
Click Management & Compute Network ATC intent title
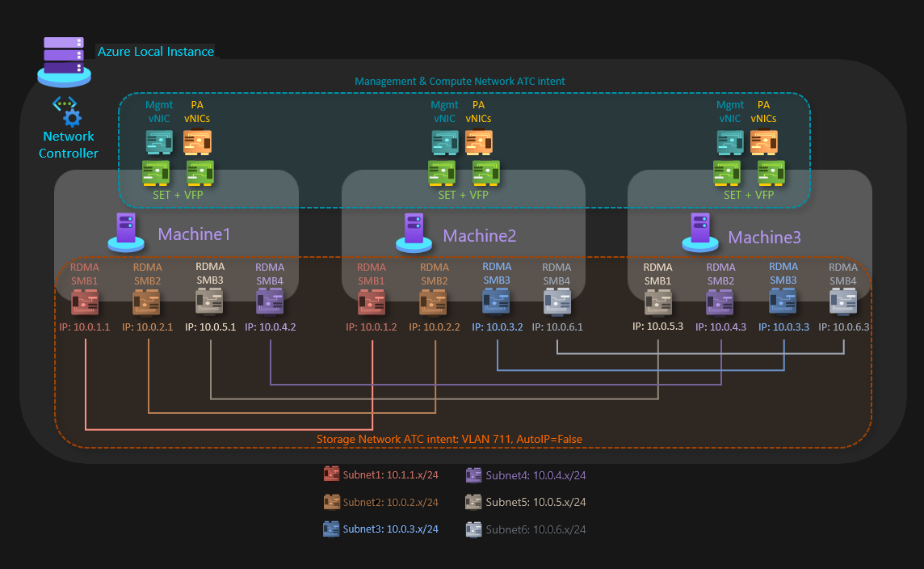[x=460, y=82]
